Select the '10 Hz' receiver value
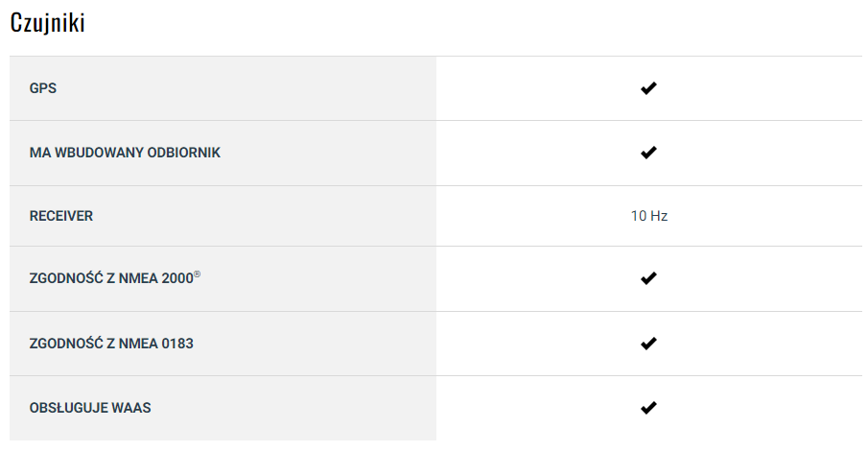The image size is (868, 452). click(x=648, y=216)
